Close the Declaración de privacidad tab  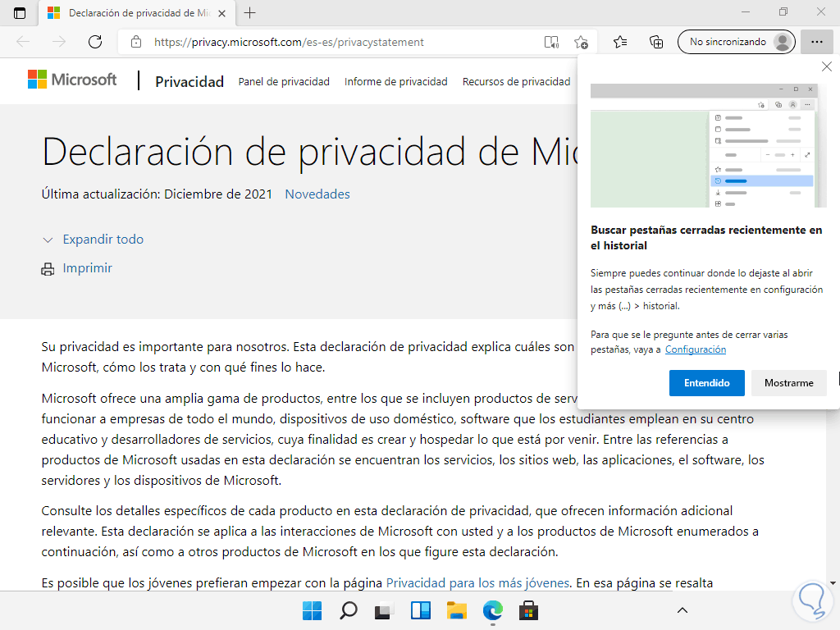click(221, 13)
